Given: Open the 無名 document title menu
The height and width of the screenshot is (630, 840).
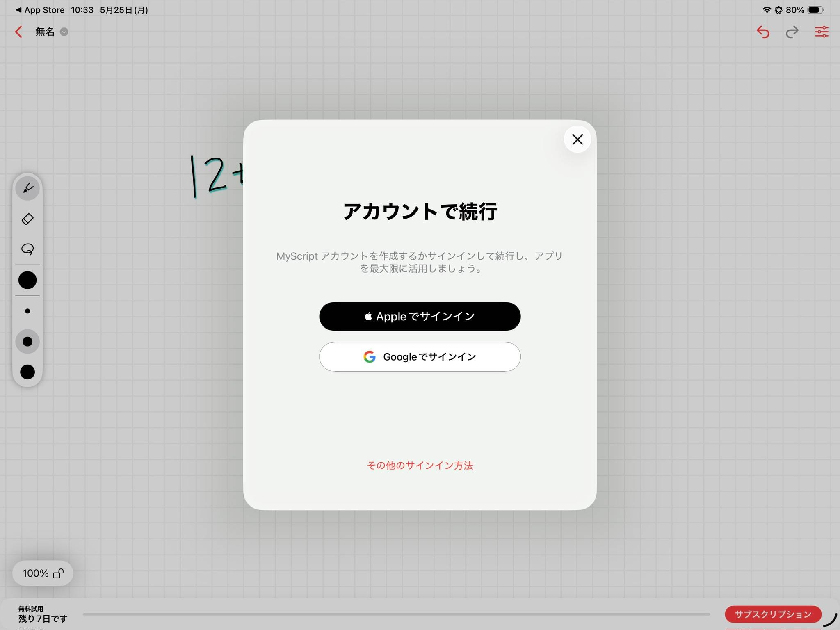Looking at the screenshot, I should point(51,32).
